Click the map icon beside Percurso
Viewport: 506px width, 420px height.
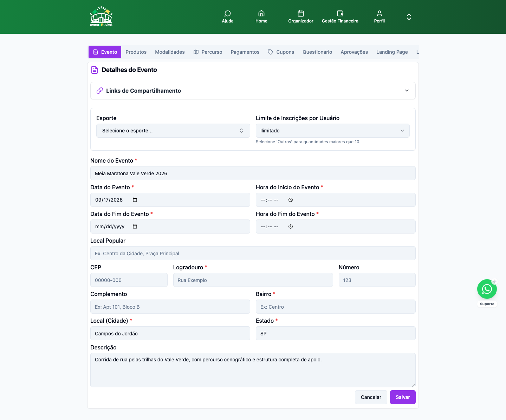point(196,52)
